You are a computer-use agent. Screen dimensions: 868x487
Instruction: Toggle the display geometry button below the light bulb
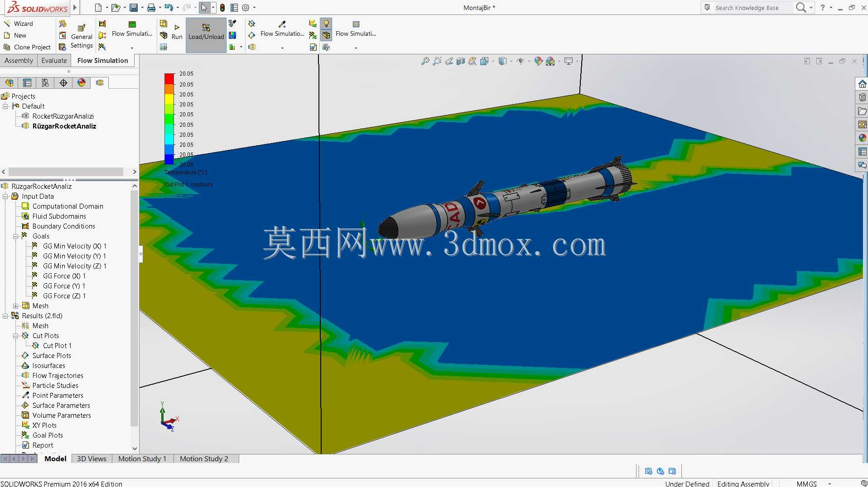click(x=326, y=35)
